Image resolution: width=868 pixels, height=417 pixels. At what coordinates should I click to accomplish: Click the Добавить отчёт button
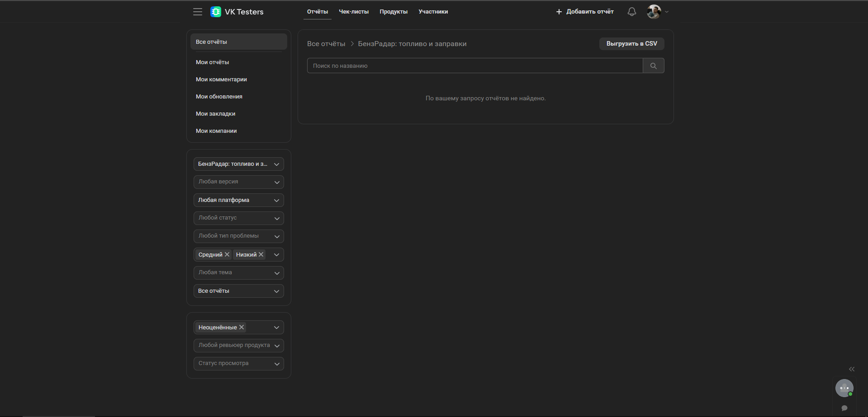[585, 12]
